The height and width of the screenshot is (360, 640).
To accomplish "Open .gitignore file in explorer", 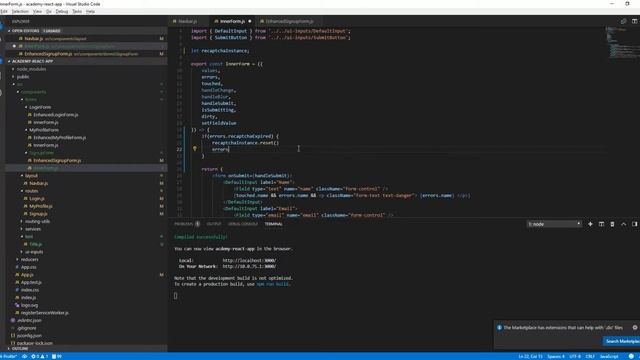I will [x=27, y=328].
